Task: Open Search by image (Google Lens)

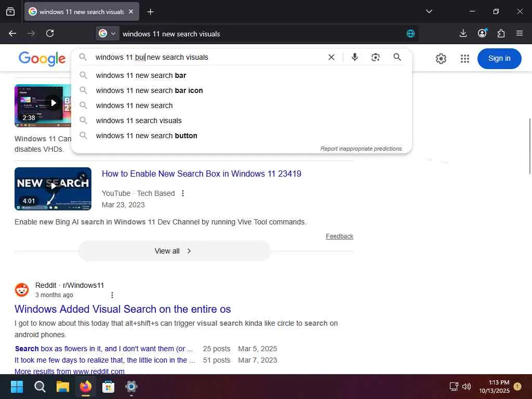Action: [375, 57]
